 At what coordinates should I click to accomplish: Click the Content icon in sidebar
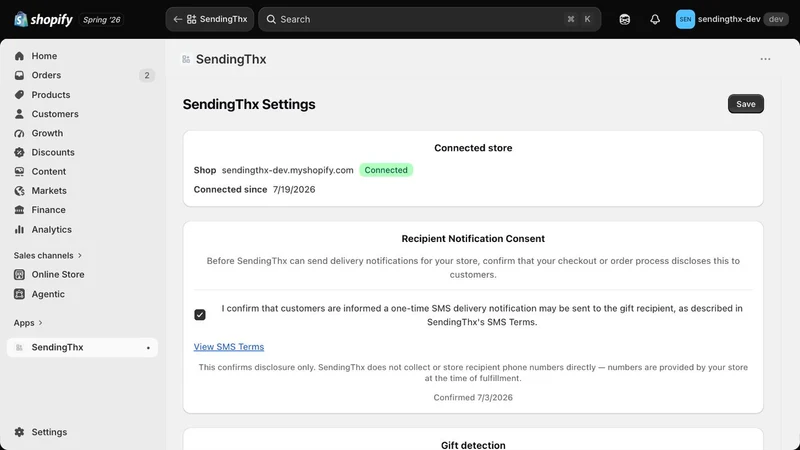[x=19, y=171]
